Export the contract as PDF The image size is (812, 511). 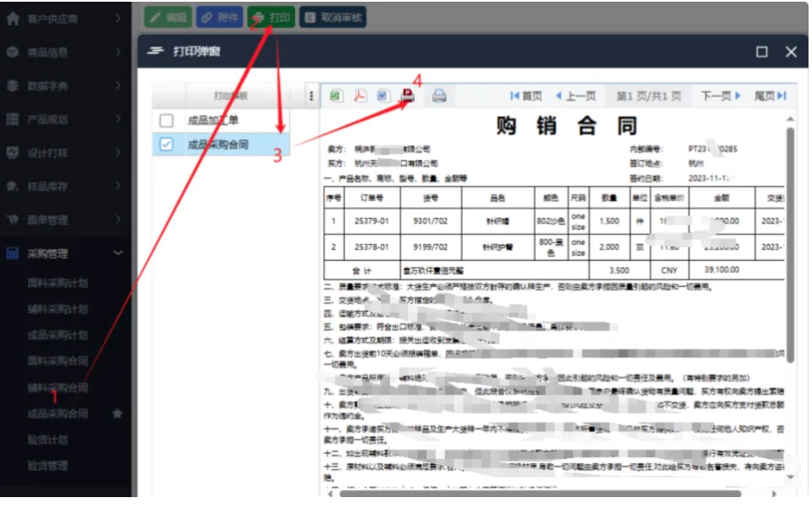point(360,96)
